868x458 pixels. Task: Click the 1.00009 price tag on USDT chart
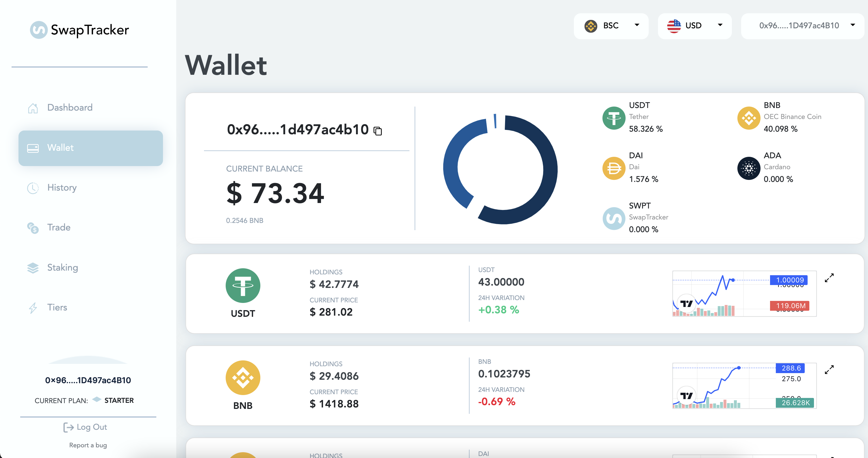pyautogui.click(x=789, y=280)
